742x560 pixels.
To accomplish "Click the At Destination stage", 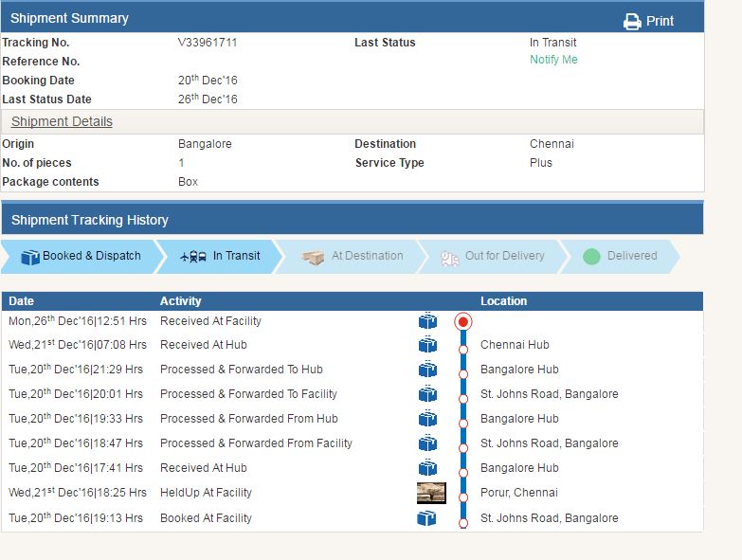I will (x=353, y=256).
